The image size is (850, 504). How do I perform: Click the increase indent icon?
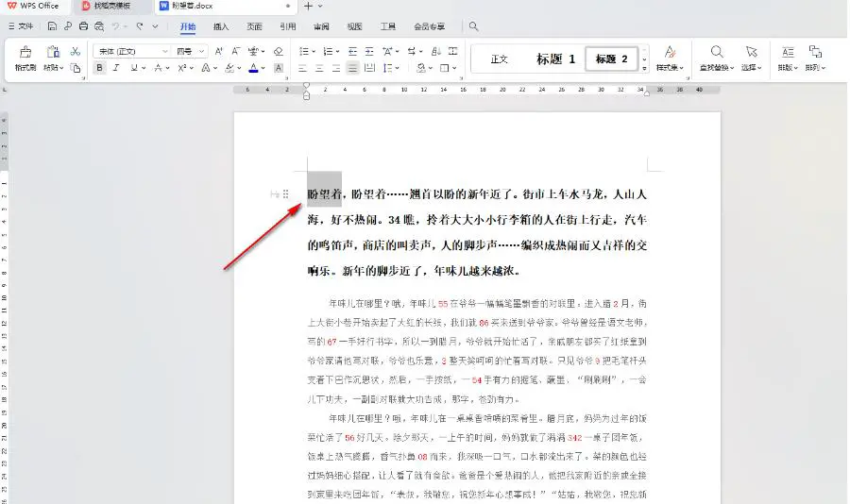(369, 52)
